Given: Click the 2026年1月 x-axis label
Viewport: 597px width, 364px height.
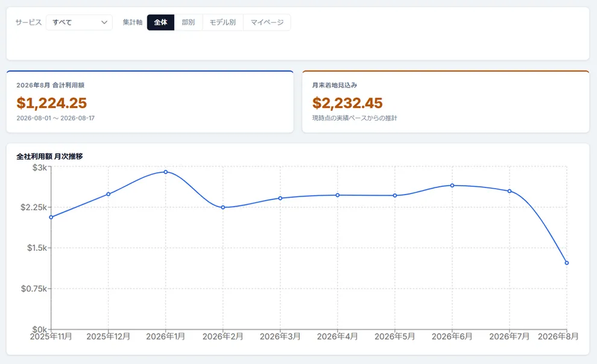Looking at the screenshot, I should [166, 337].
